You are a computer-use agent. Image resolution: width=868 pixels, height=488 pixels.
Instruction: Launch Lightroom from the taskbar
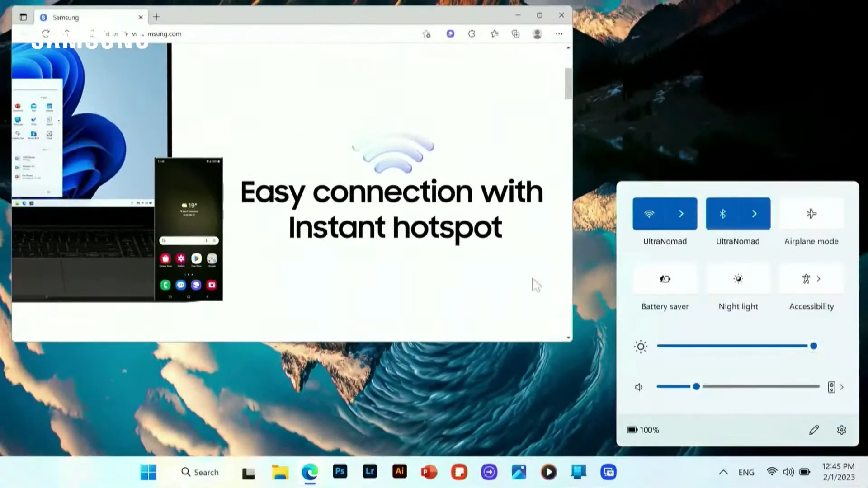370,472
